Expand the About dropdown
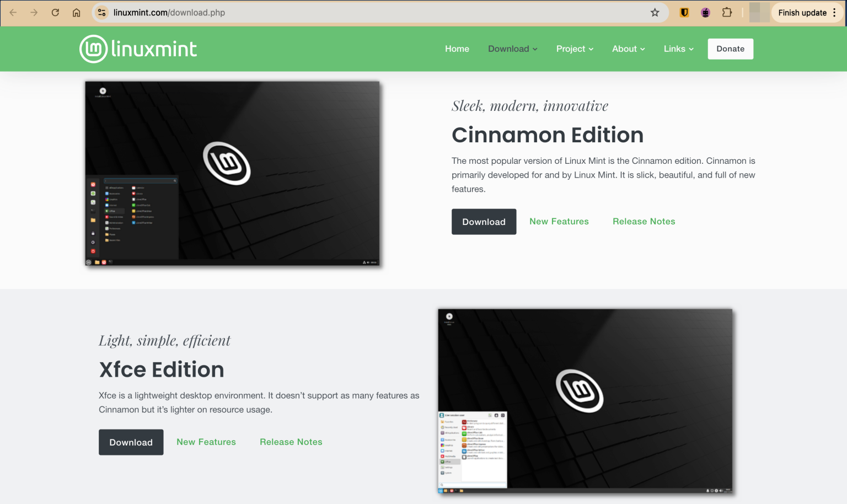The width and height of the screenshot is (847, 504). 628,49
